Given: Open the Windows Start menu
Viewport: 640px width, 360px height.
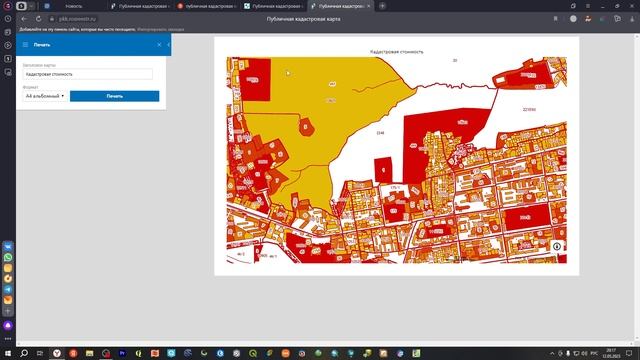Looking at the screenshot, I should click(8, 353).
